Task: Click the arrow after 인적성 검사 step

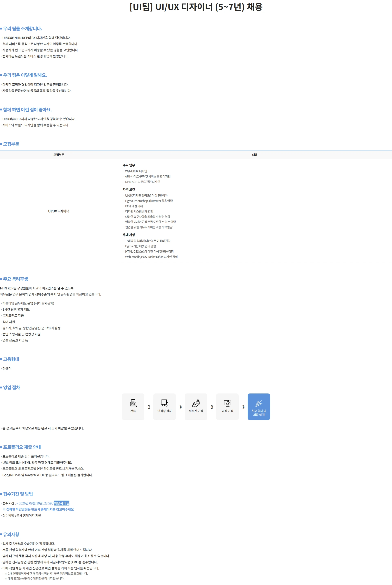Action: [x=180, y=407]
